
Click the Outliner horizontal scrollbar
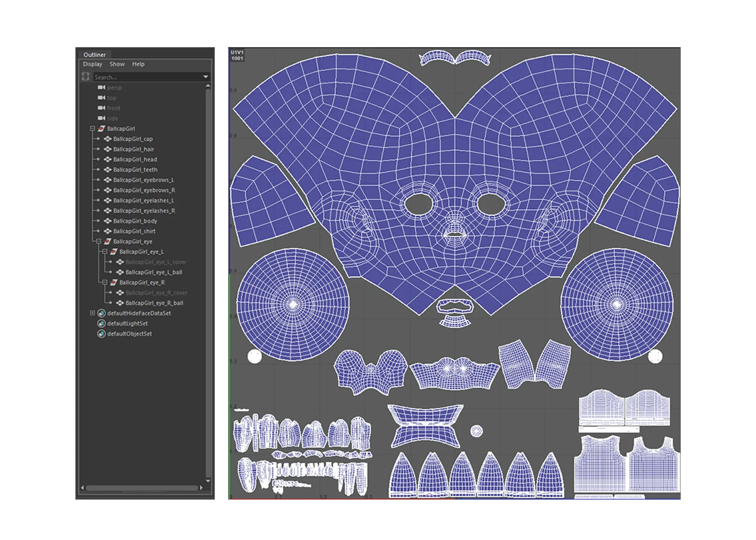coord(142,488)
